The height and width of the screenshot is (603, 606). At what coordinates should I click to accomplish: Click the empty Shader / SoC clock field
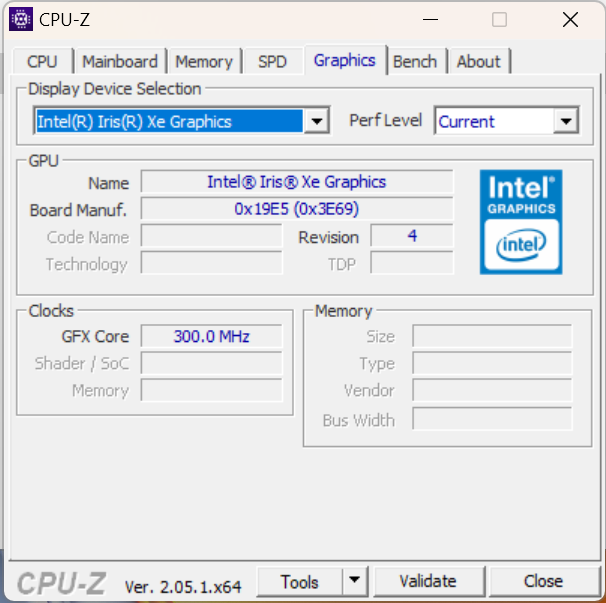click(211, 363)
